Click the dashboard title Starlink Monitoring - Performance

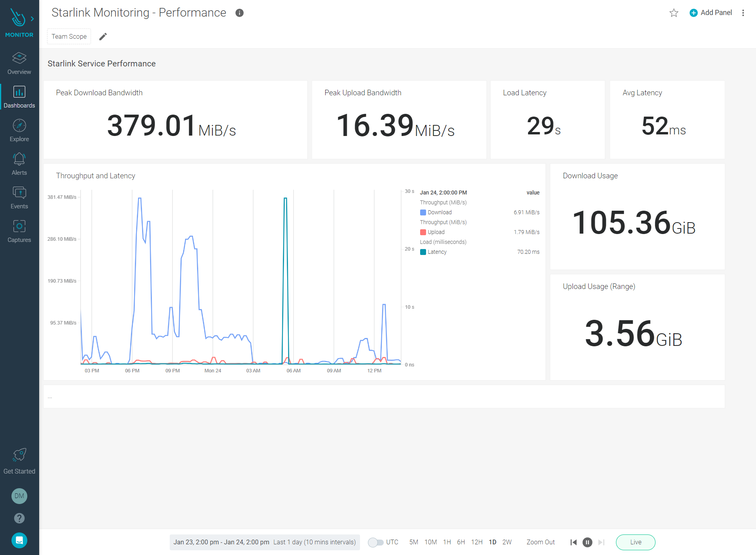[x=139, y=13]
